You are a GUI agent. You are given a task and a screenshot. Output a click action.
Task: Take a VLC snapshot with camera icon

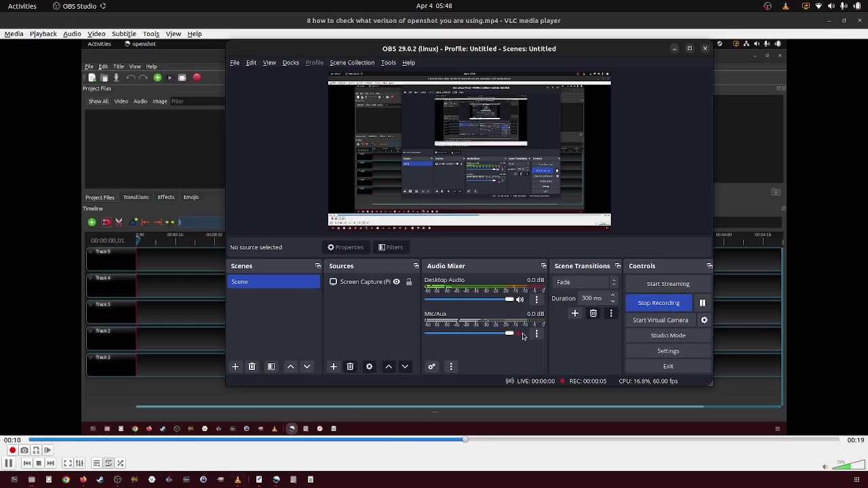pyautogui.click(x=24, y=450)
